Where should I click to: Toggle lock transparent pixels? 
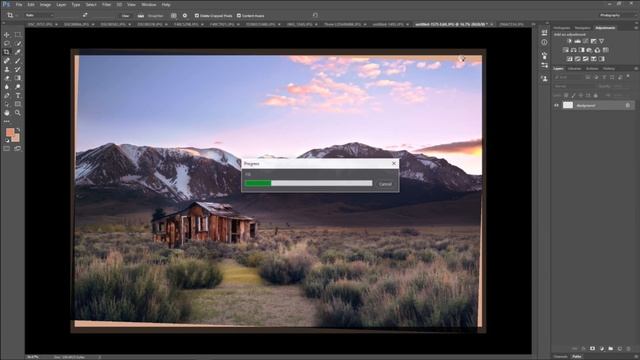click(566, 95)
